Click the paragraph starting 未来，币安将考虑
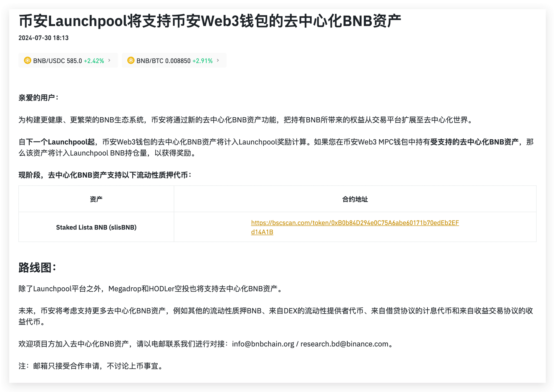 tap(276, 316)
